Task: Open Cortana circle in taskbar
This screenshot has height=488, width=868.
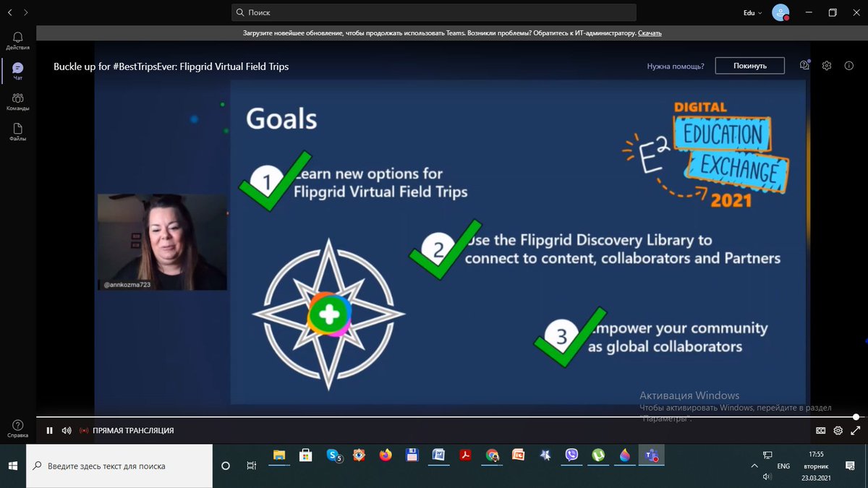Action: pyautogui.click(x=225, y=466)
